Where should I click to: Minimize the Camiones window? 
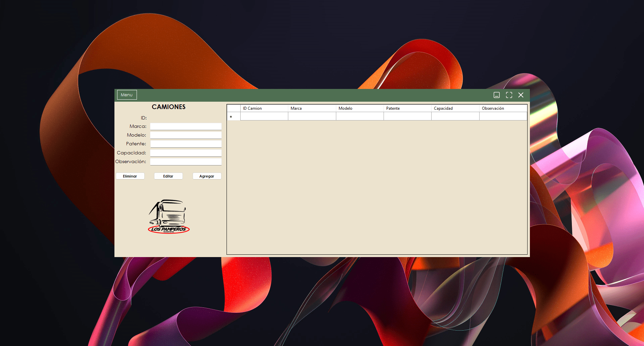[x=497, y=95]
